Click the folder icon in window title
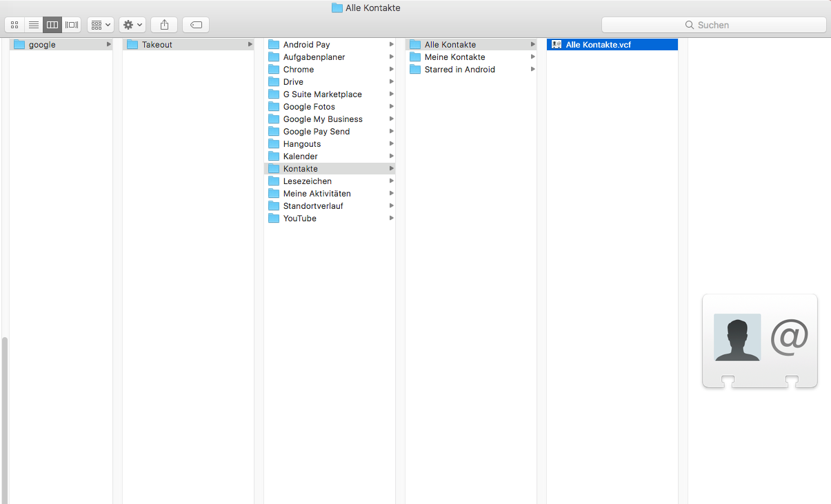The image size is (831, 504). point(337,8)
